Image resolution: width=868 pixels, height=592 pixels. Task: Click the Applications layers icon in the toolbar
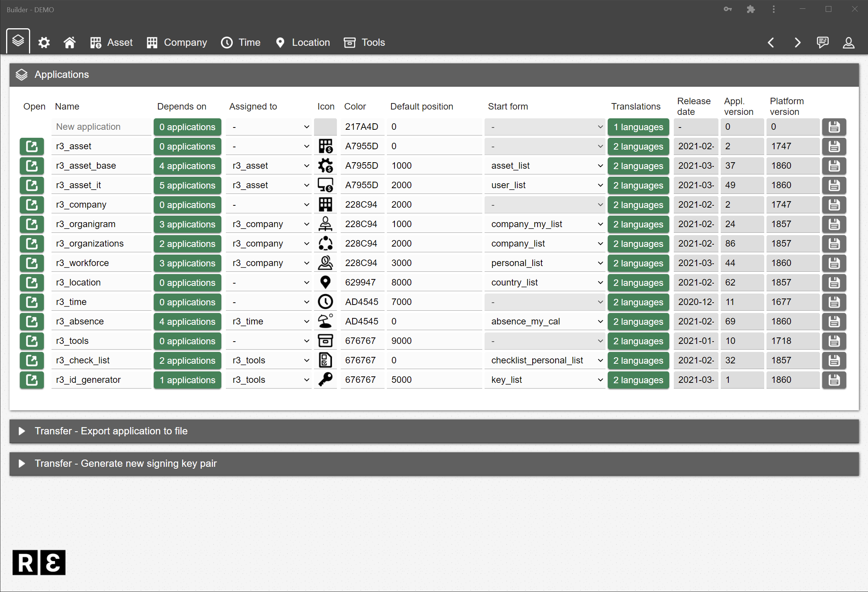click(18, 41)
